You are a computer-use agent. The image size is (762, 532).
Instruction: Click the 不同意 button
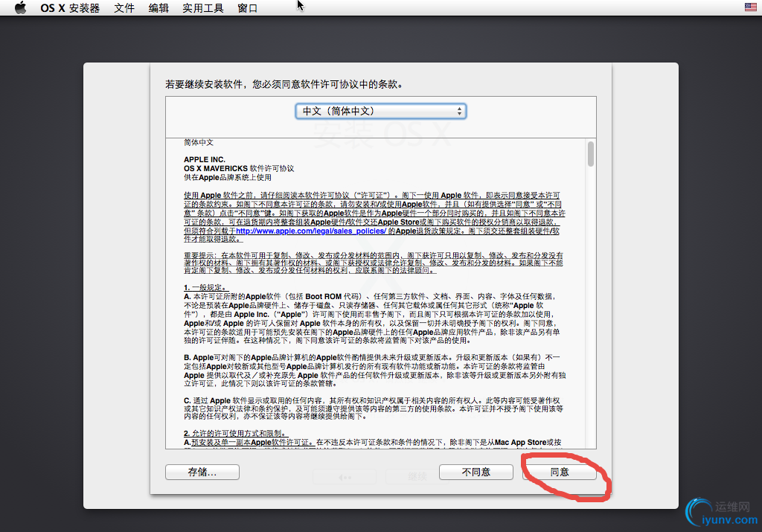[476, 472]
